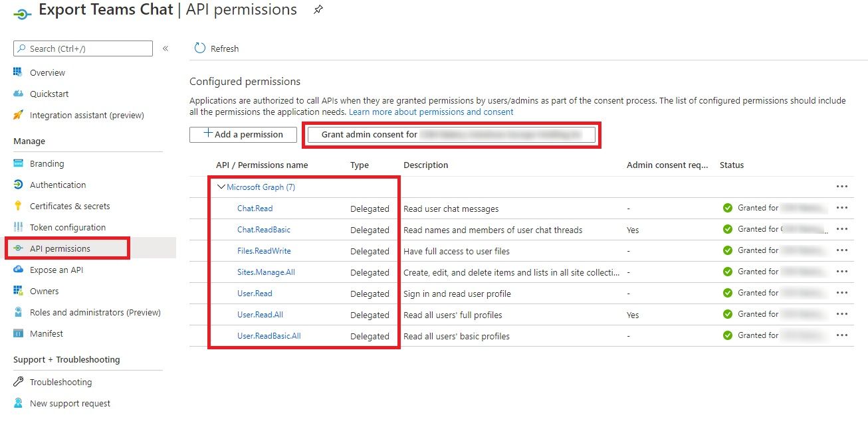The image size is (868, 425).
Task: Click the Refresh circular arrow icon
Action: 200,48
